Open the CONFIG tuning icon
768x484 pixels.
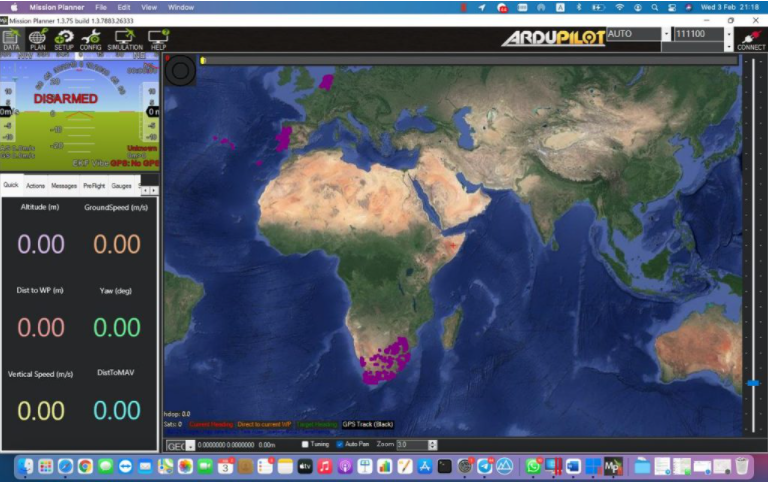(x=91, y=39)
